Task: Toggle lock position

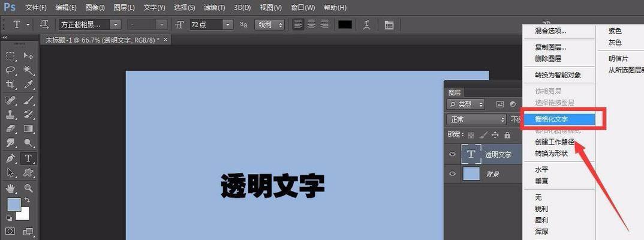Action: (495, 135)
